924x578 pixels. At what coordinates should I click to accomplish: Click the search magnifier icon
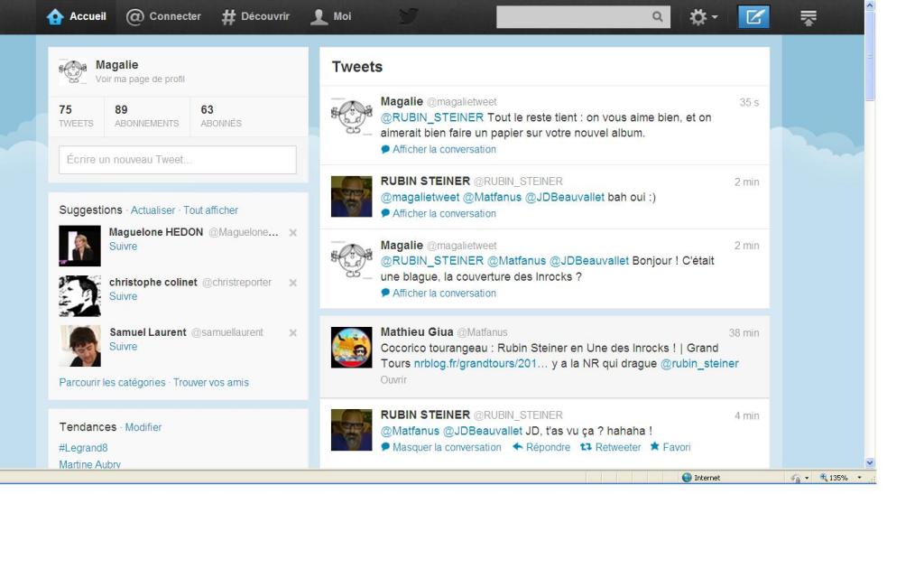(658, 17)
